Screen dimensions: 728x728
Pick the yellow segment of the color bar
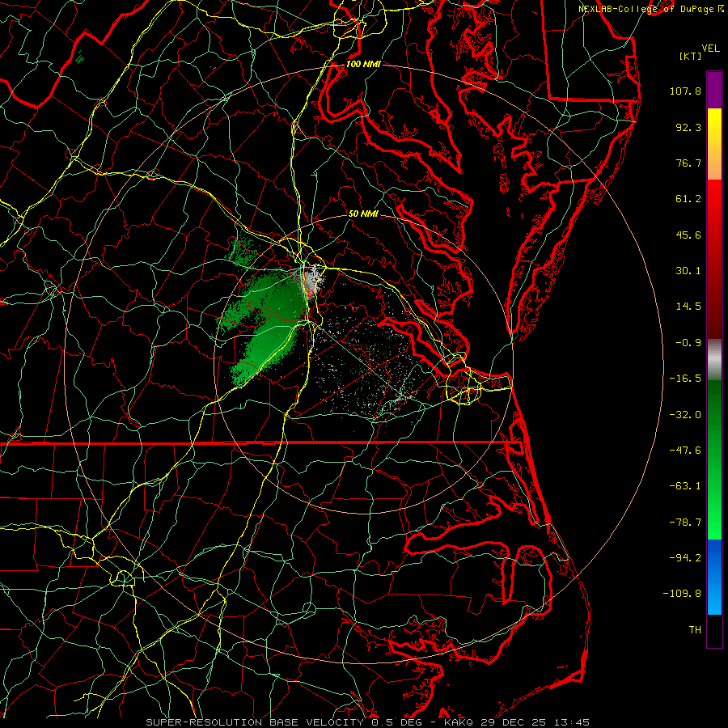[714, 128]
